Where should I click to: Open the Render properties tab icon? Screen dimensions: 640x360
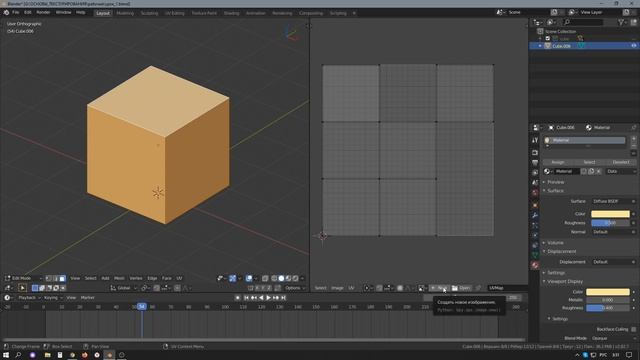535,152
